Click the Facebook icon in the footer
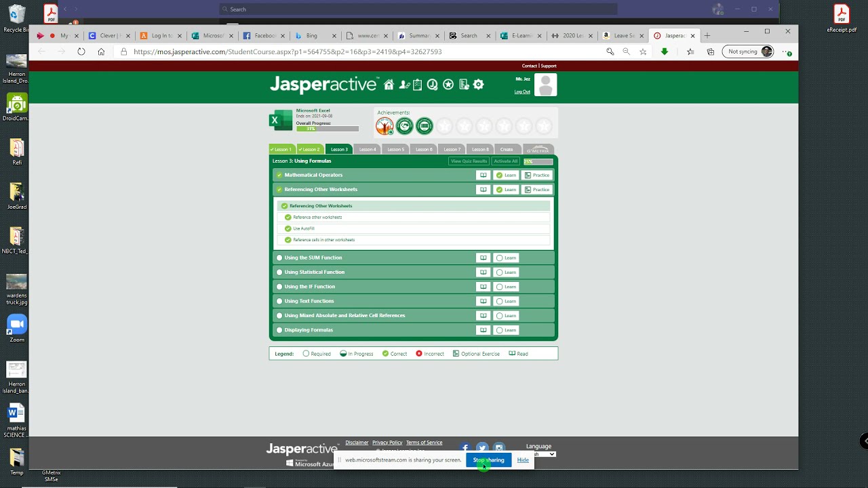Image resolution: width=868 pixels, height=488 pixels. [465, 447]
